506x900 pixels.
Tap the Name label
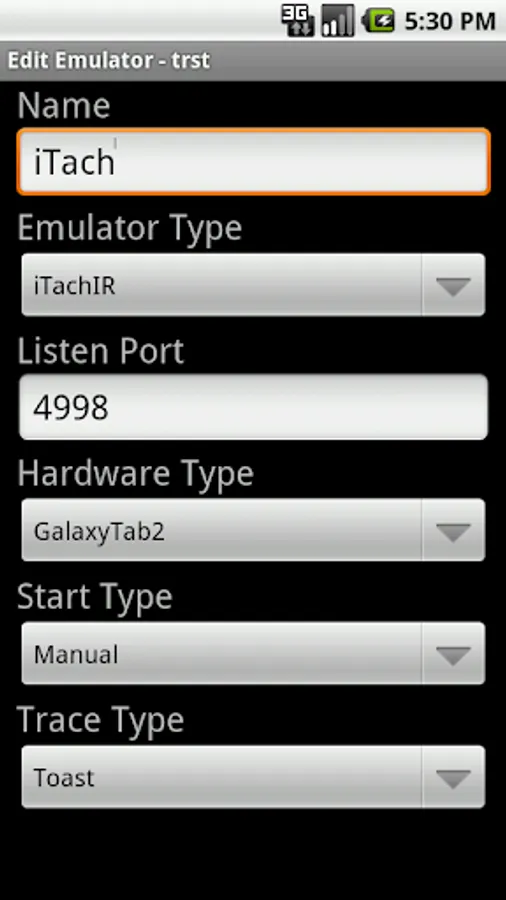(64, 106)
